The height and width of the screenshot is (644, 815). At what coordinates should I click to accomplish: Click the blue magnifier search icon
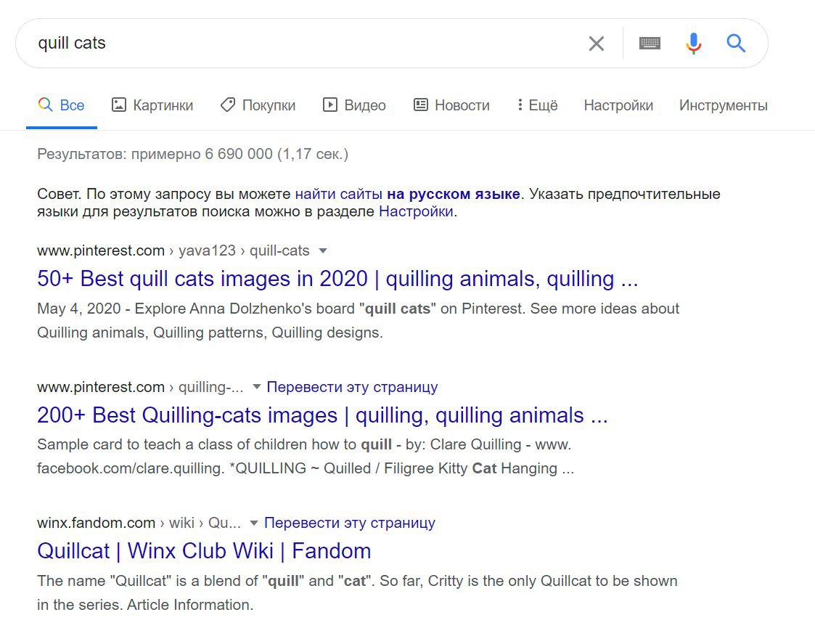click(736, 44)
